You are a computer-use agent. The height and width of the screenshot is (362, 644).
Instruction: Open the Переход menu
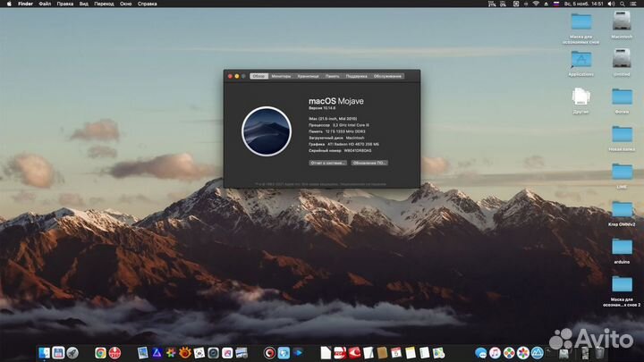point(104,4)
